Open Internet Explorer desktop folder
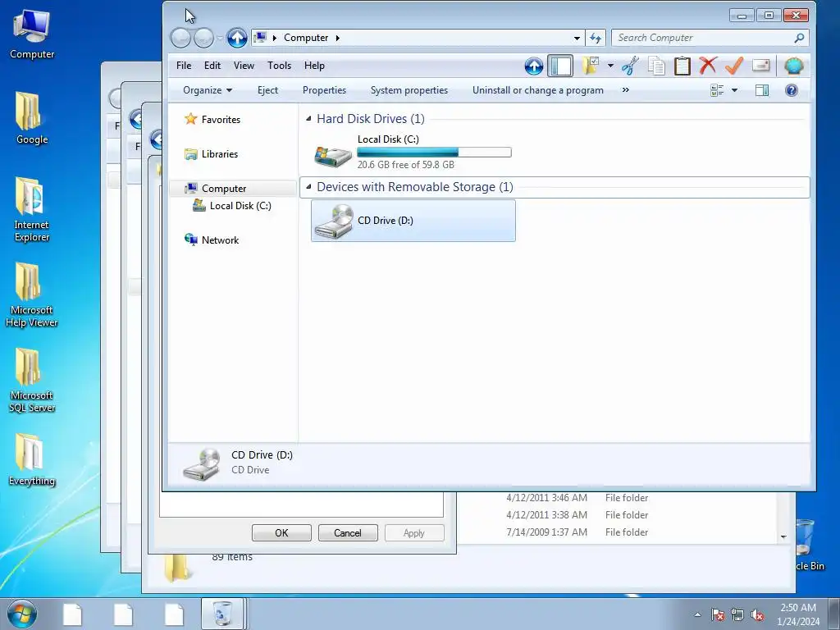840x630 pixels. [x=32, y=209]
